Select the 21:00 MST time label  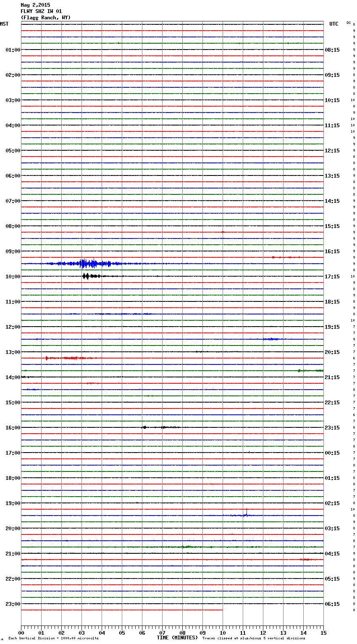[x=13, y=554]
